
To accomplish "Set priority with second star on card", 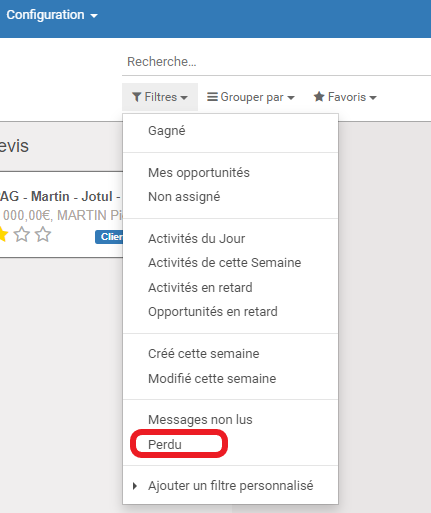I will [22, 234].
